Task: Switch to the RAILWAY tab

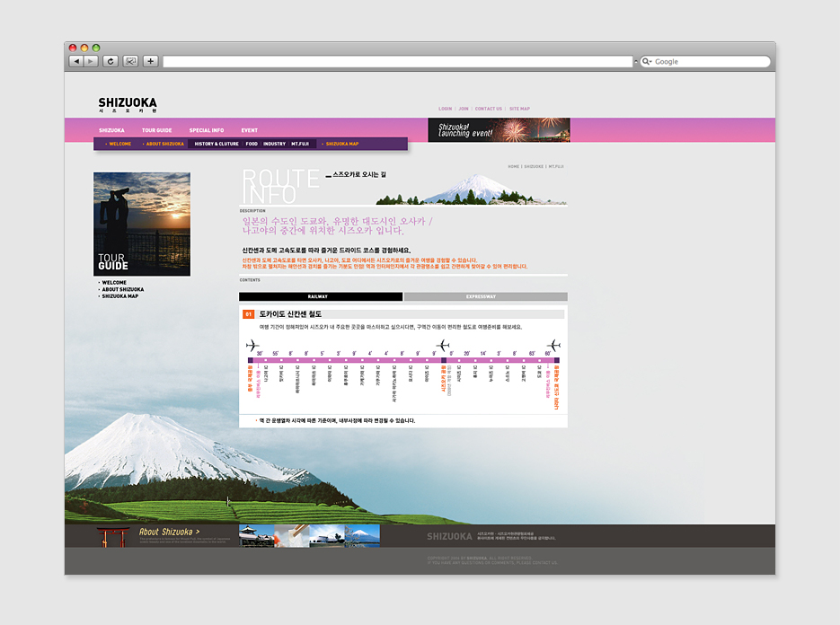Action: [x=321, y=296]
